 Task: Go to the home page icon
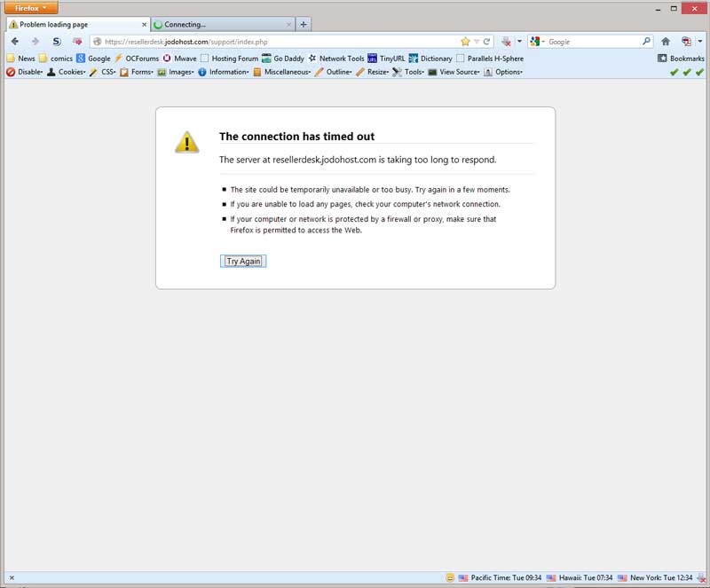pos(666,42)
